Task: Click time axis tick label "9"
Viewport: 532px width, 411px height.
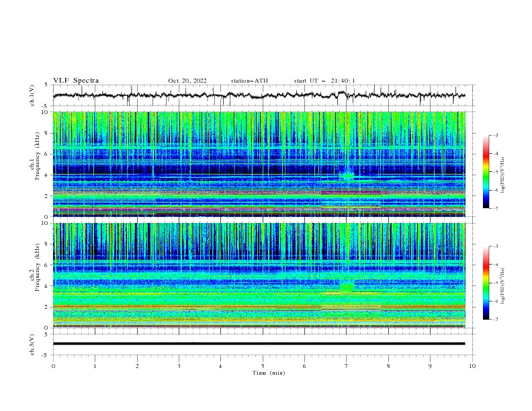Action: click(x=430, y=366)
